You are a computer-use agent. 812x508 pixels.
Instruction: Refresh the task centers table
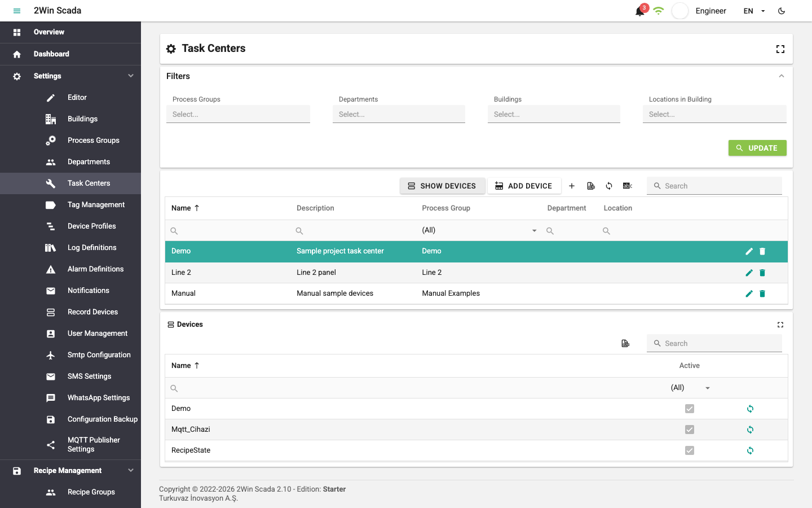tap(609, 186)
